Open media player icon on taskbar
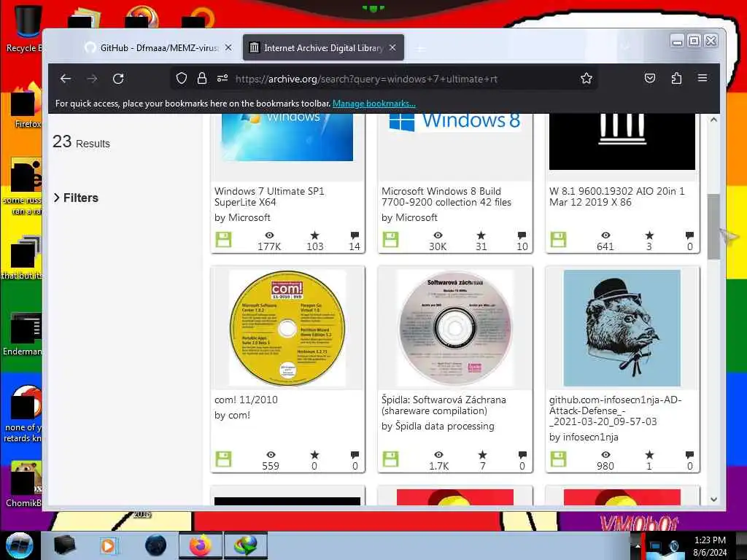The image size is (747, 560). click(108, 545)
